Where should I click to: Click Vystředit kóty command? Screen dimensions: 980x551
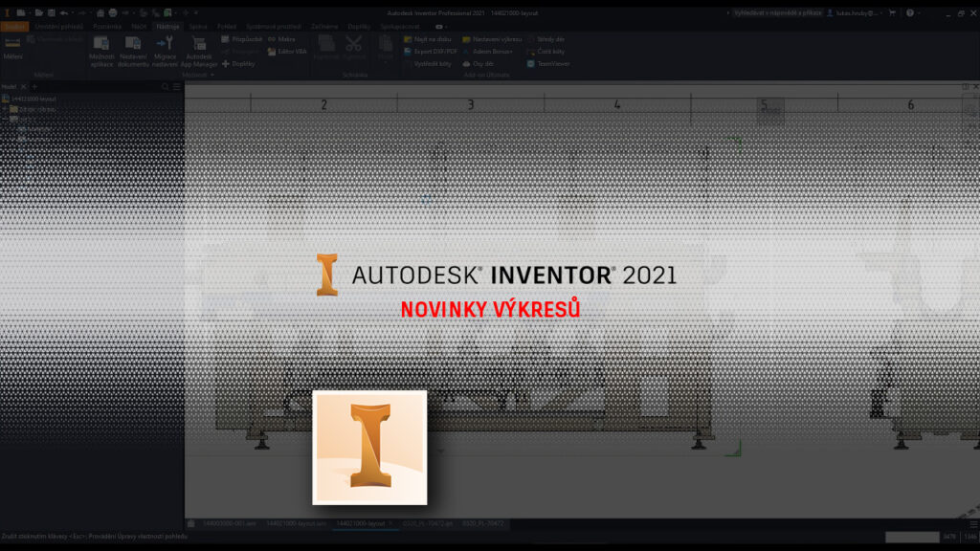point(428,64)
